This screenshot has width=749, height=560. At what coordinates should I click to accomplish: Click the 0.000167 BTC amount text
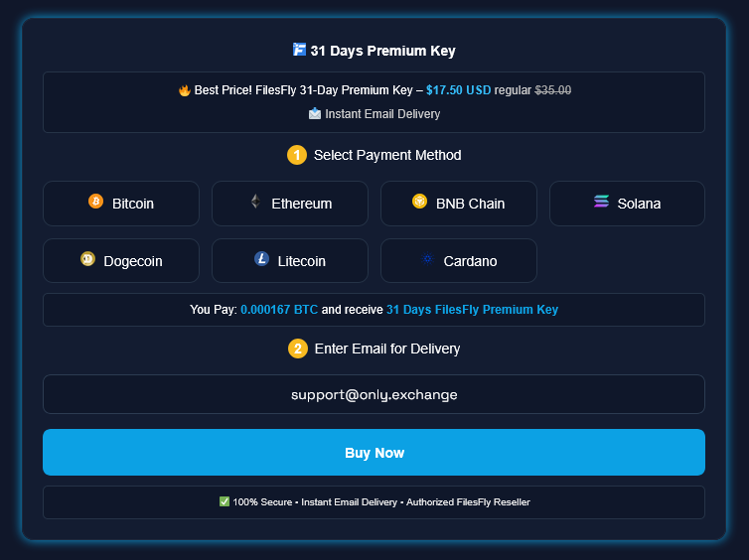click(279, 310)
